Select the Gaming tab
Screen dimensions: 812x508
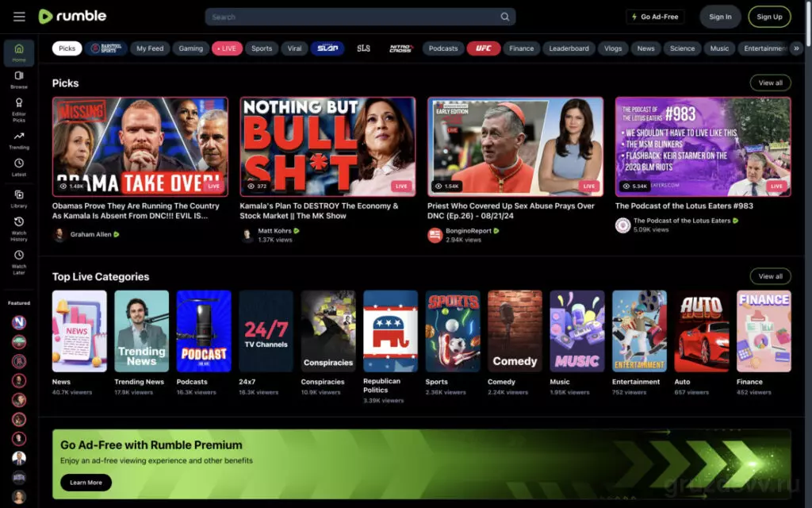[190, 48]
